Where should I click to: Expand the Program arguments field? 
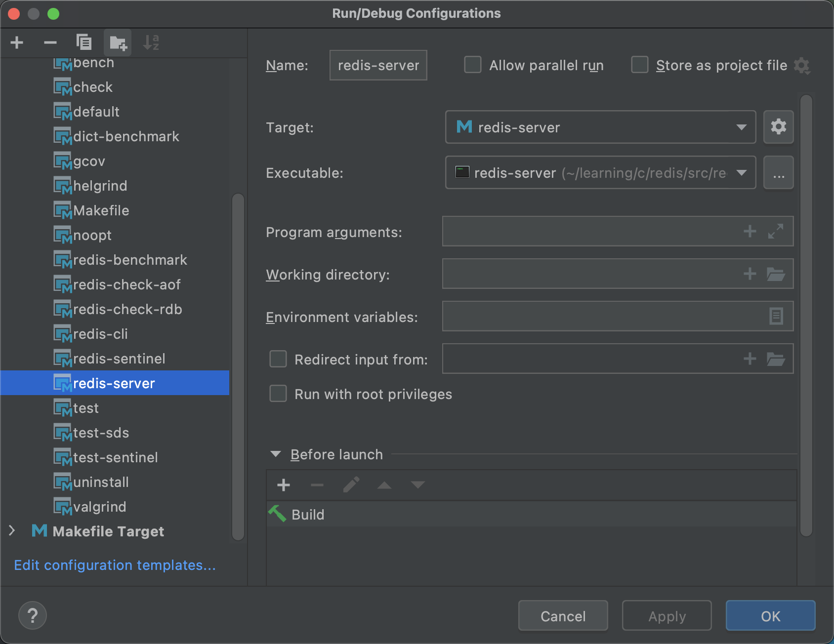tap(776, 231)
